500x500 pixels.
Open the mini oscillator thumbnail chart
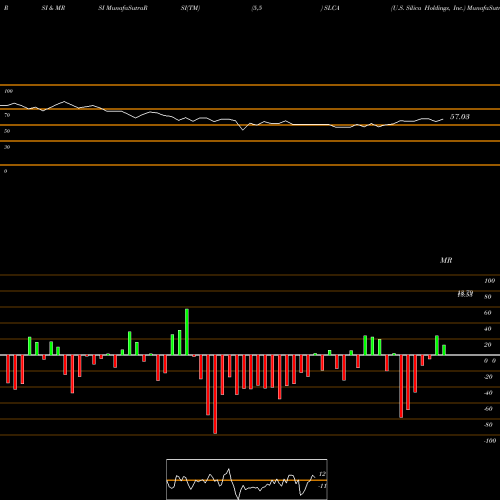[x=247, y=479]
